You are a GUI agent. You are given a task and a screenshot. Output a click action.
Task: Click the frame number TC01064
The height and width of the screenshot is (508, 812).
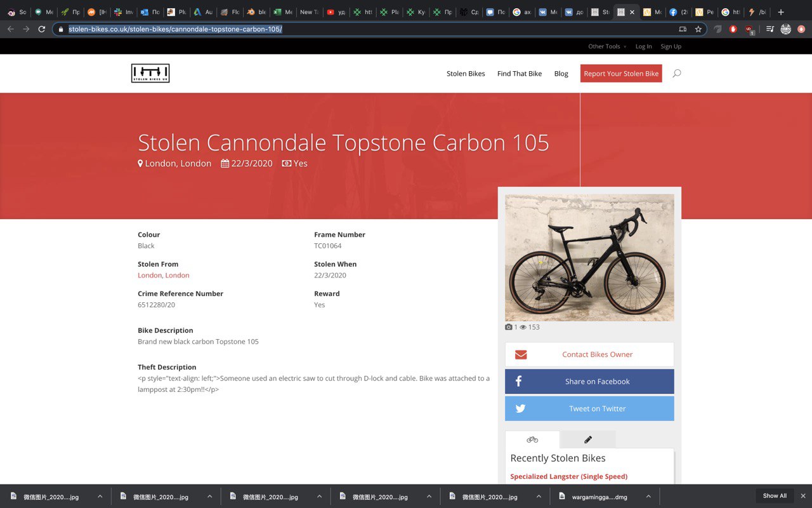(328, 246)
